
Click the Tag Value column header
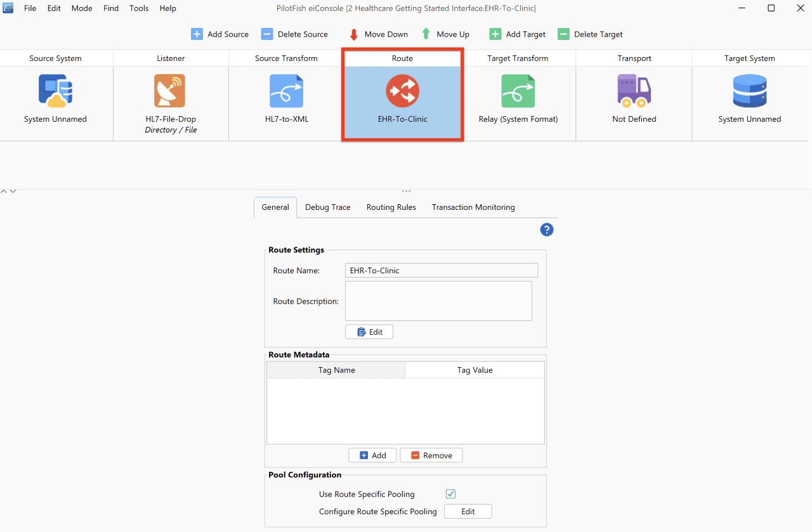(475, 370)
